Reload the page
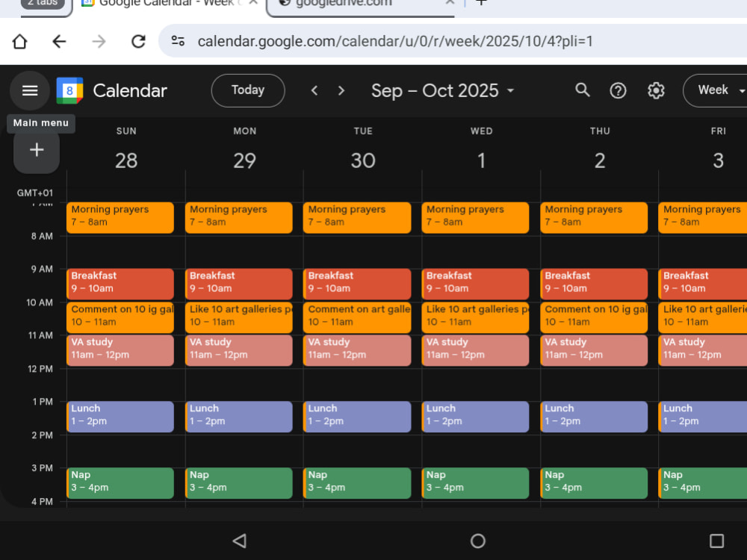The height and width of the screenshot is (560, 747). pos(138,41)
